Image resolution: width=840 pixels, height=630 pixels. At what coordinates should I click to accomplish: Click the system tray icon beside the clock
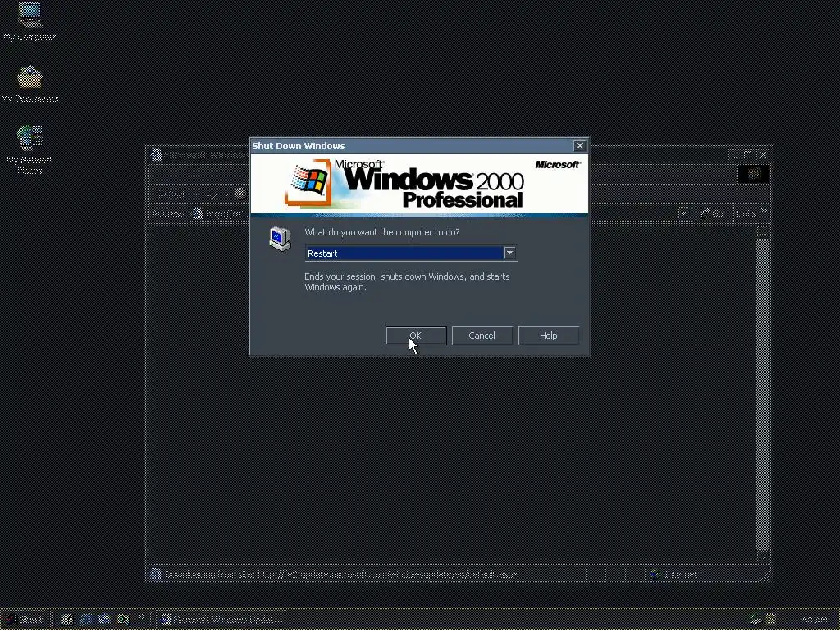coord(770,619)
